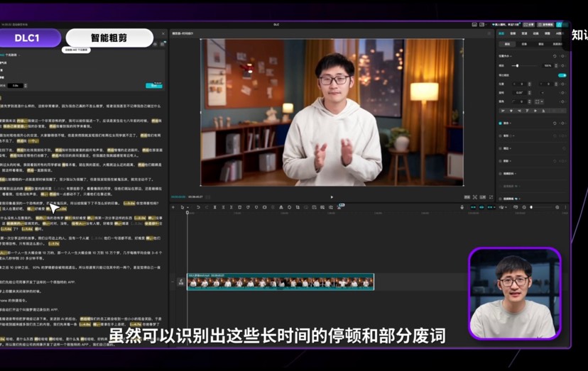588x371 pixels.
Task: Open the fourth top tab of the properties panel
Action: (x=535, y=34)
